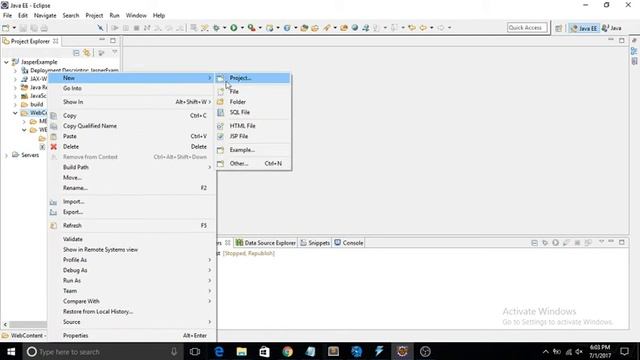Choose JSP File from New submenu
Screen dimensions: 640x360
[253, 136]
